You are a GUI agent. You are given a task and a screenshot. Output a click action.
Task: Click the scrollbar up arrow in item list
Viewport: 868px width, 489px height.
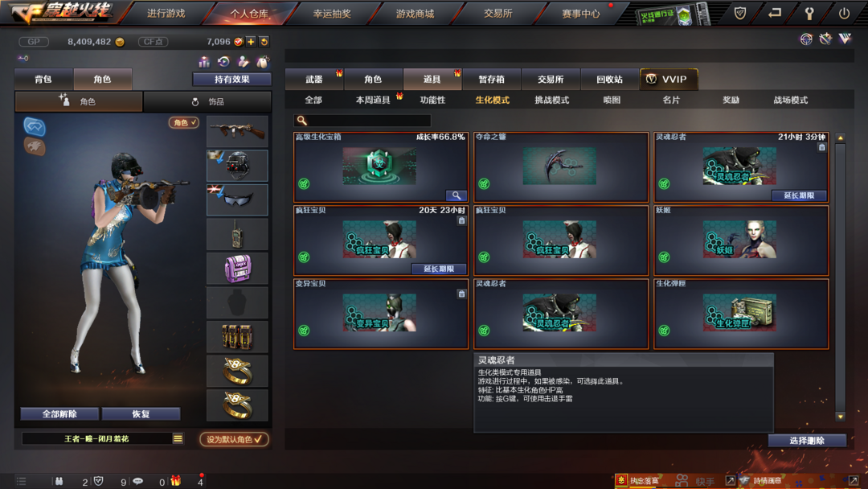click(841, 138)
